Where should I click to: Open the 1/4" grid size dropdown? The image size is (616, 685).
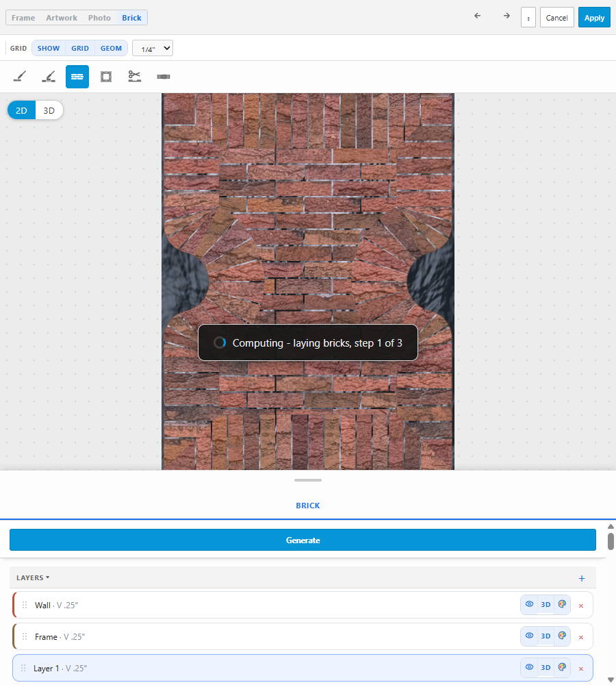click(x=153, y=48)
